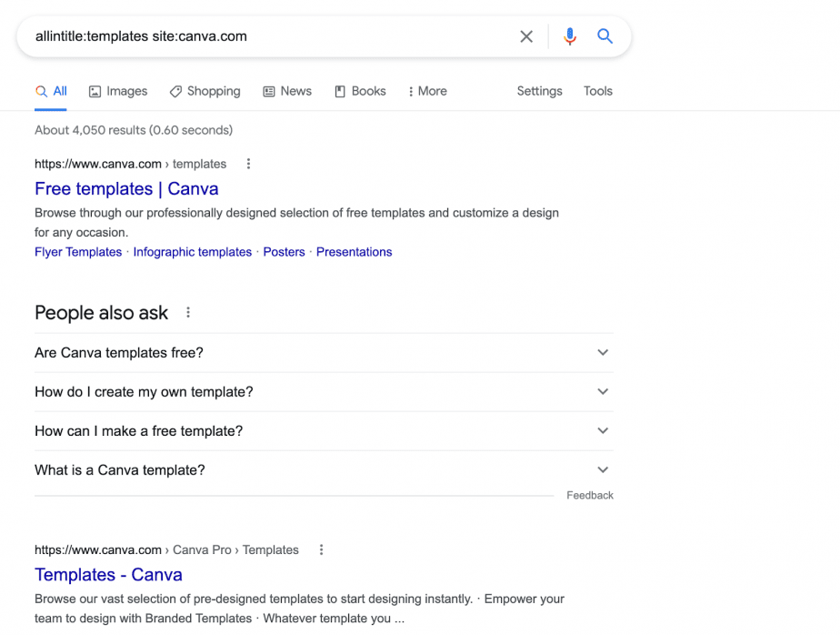Open search Tools
840x635 pixels.
[598, 91]
